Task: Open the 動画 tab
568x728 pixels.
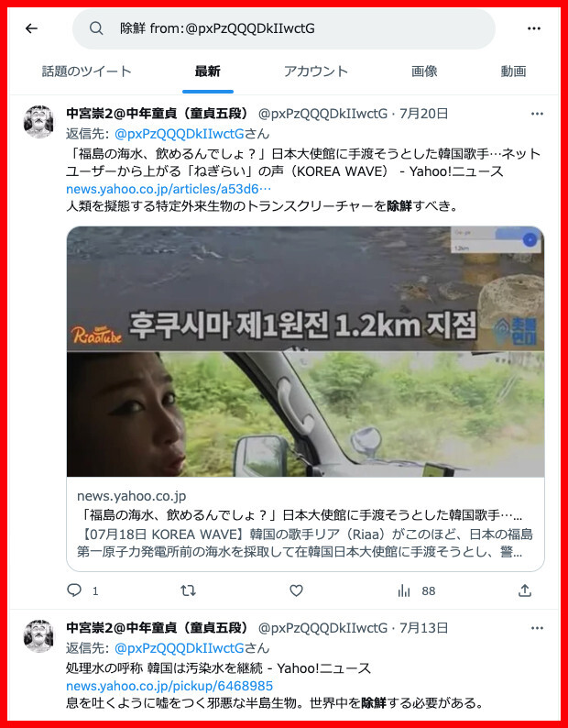Action: click(x=513, y=72)
